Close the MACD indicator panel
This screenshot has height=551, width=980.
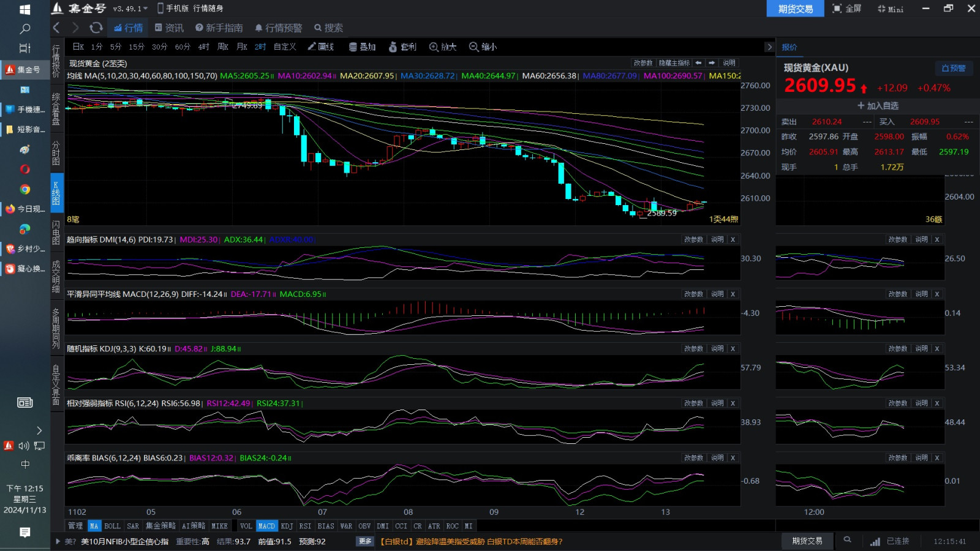click(733, 294)
